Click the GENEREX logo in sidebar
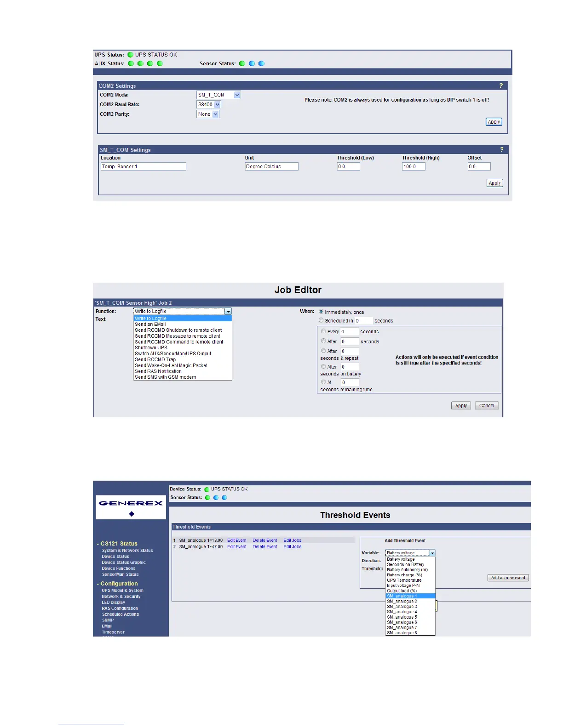Image resolution: width=563 pixels, height=728 pixels. coord(131,507)
